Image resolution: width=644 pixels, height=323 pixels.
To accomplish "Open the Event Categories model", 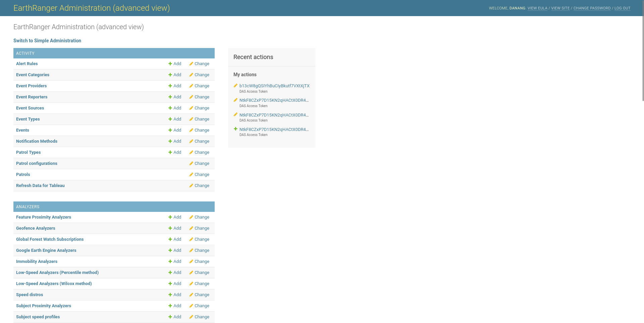I will (33, 75).
